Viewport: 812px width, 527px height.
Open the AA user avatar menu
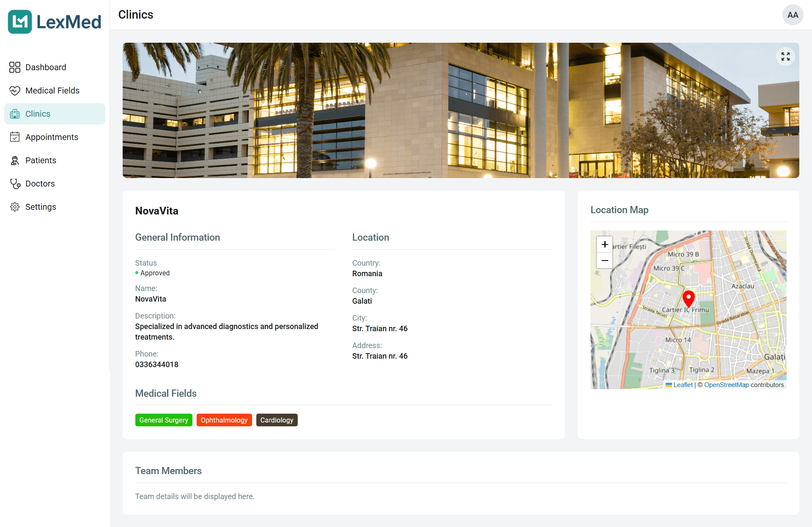pyautogui.click(x=793, y=15)
